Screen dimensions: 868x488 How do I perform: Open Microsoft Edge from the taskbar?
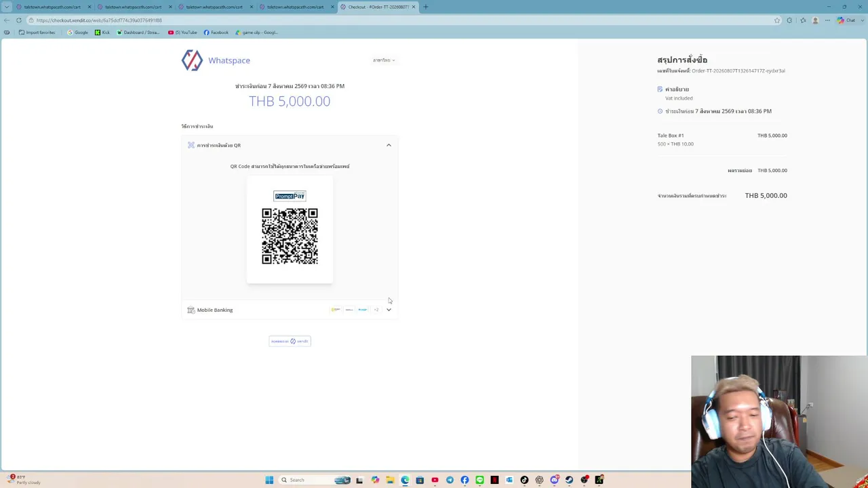405,480
